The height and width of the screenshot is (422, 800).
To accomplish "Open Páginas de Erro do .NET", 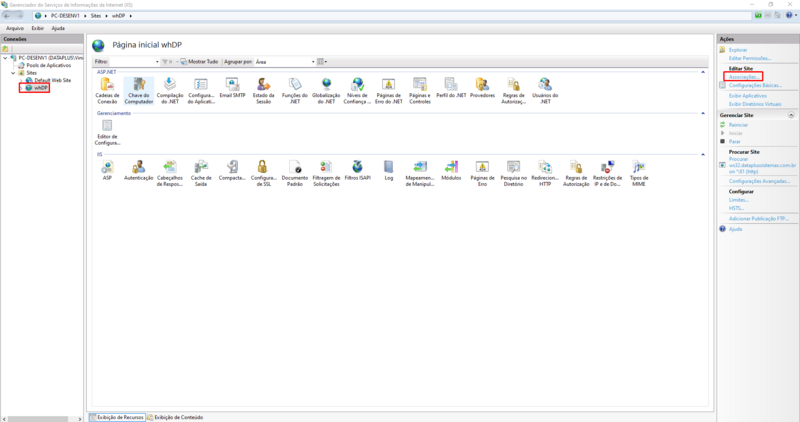I will tap(389, 91).
